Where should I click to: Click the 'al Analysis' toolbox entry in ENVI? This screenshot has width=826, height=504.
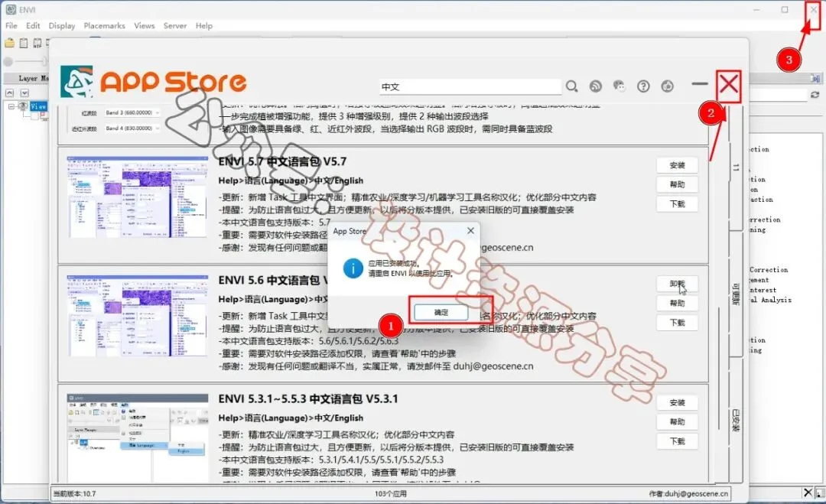point(770,300)
